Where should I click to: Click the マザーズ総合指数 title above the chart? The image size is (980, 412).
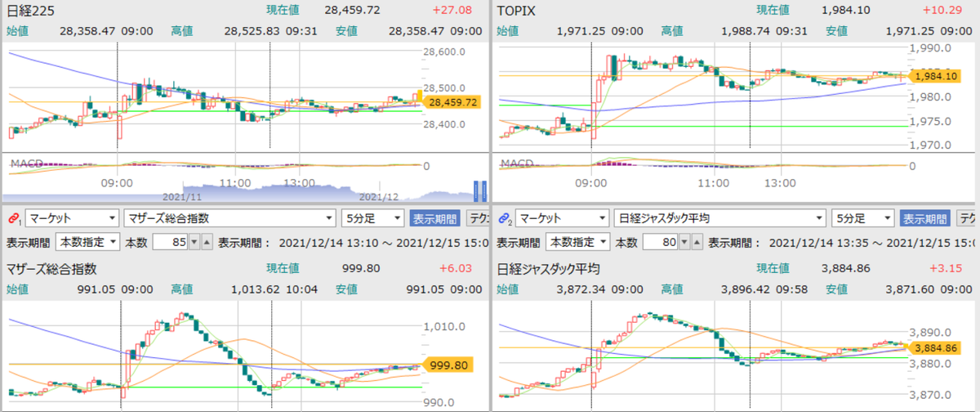click(51, 268)
